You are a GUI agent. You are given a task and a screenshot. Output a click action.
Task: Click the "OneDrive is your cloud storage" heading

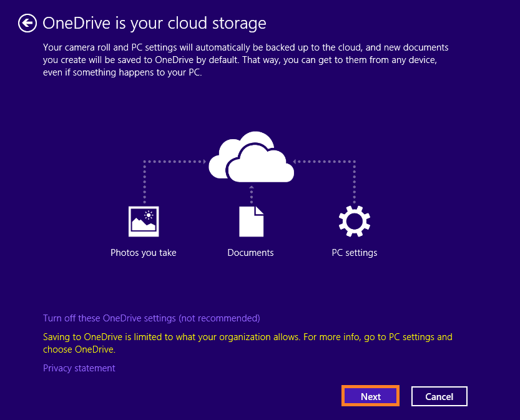click(155, 23)
